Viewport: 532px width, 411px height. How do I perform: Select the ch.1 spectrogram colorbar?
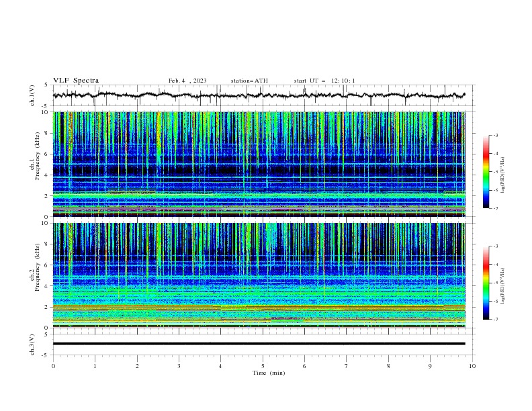(486, 171)
